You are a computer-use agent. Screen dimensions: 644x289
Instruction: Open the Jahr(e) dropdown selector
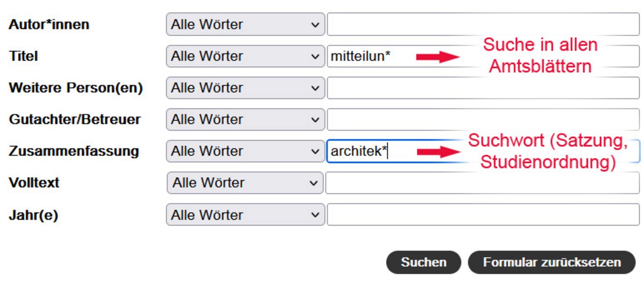click(x=245, y=215)
